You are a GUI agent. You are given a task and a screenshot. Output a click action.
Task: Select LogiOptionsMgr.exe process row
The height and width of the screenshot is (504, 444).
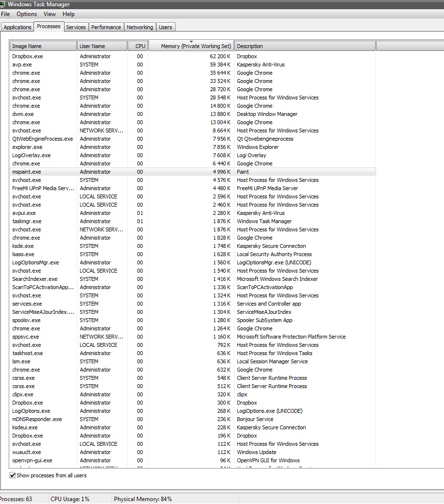pyautogui.click(x=193, y=262)
